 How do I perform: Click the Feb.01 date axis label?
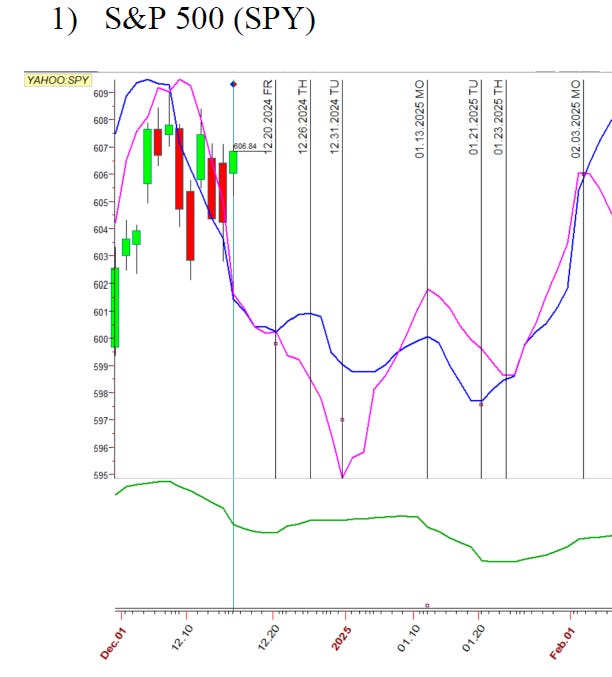(x=563, y=644)
